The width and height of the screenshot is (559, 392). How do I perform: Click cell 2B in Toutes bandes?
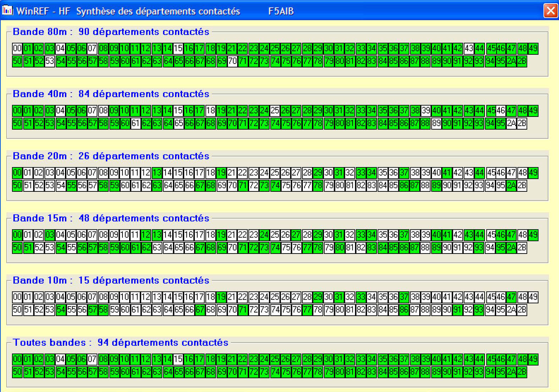[x=522, y=372]
